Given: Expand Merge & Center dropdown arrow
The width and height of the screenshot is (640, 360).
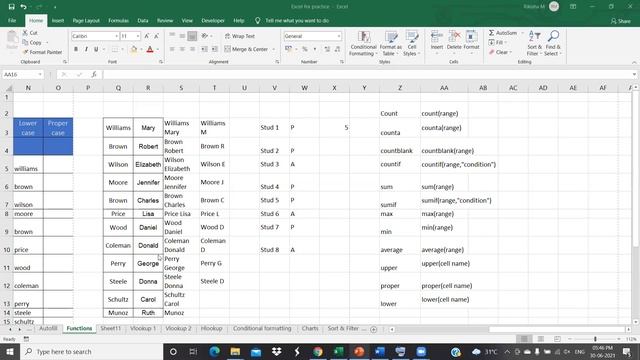Looking at the screenshot, I should pyautogui.click(x=273, y=49).
